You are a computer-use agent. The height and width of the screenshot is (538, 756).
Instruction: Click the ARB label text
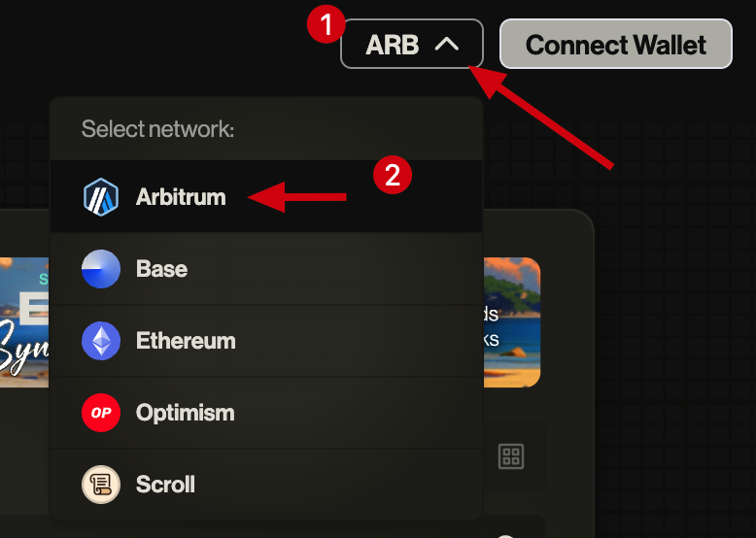(392, 45)
